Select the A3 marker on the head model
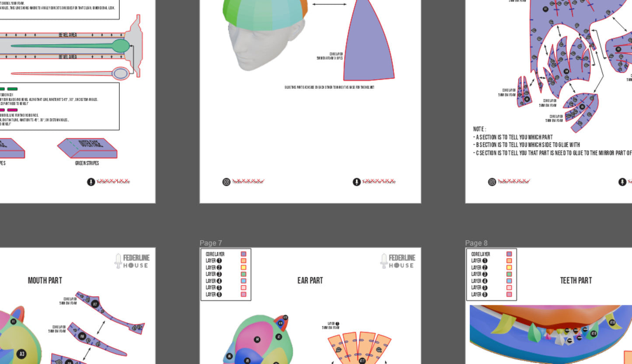The image size is (632, 364). (x=21, y=354)
